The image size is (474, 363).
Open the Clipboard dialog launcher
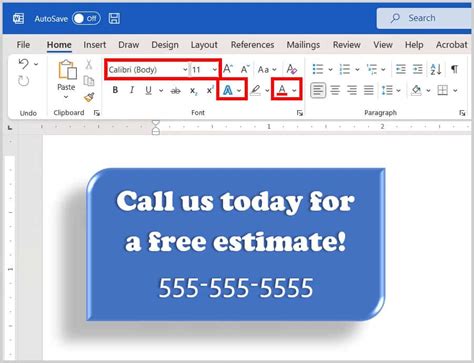pos(97,113)
